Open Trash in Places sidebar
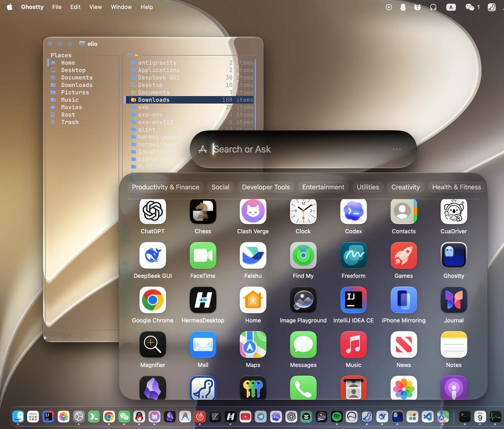Screen dimensions: 504x429 [83, 122]
